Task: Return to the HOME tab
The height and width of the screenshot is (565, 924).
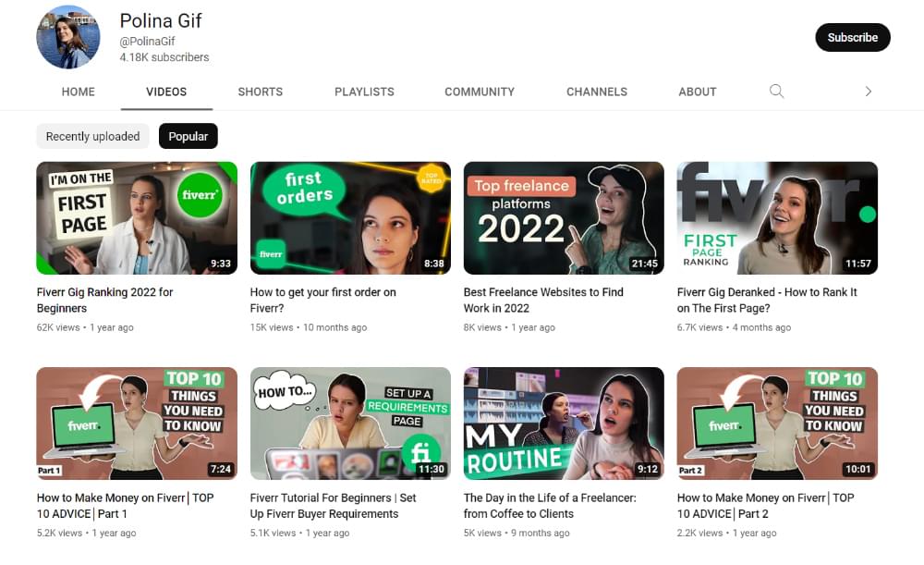Action: 78,92
